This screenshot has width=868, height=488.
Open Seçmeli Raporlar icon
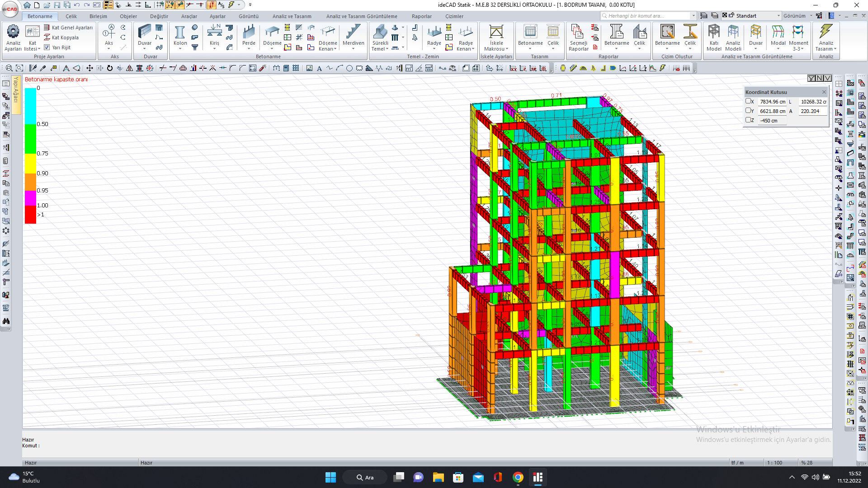pos(578,38)
